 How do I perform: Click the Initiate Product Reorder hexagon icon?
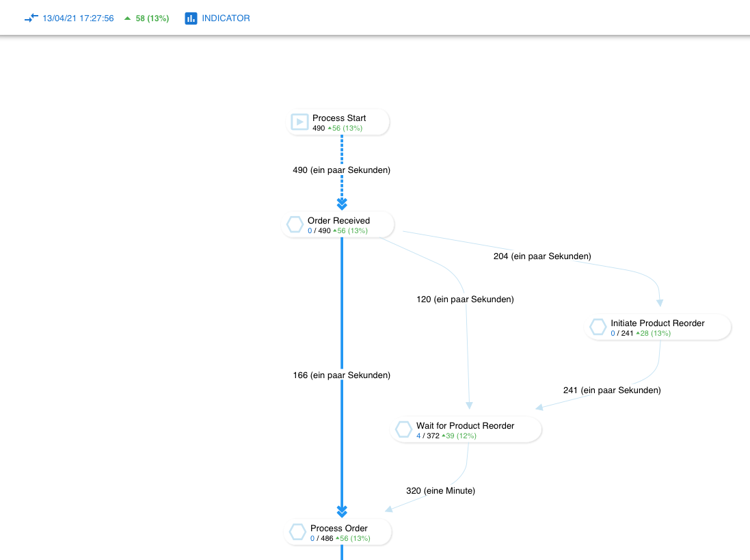[x=598, y=328]
